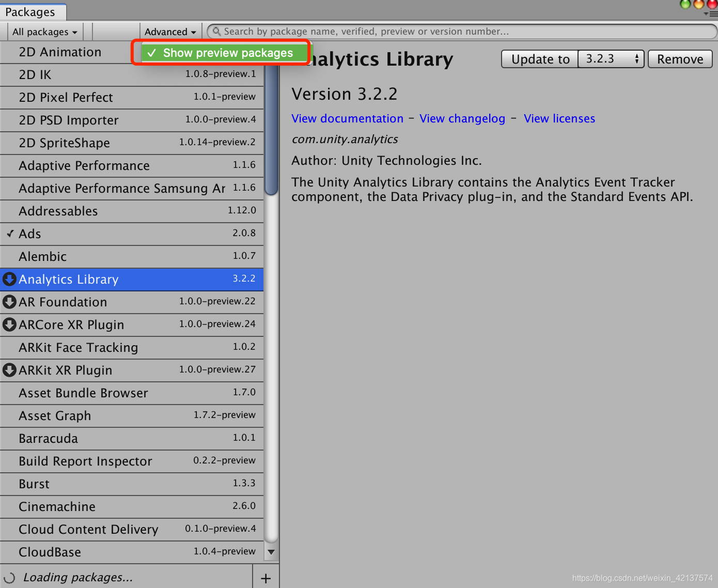The width and height of the screenshot is (718, 588).
Task: Click the download icon beside ARCore XR Plugin
Action: click(x=9, y=324)
